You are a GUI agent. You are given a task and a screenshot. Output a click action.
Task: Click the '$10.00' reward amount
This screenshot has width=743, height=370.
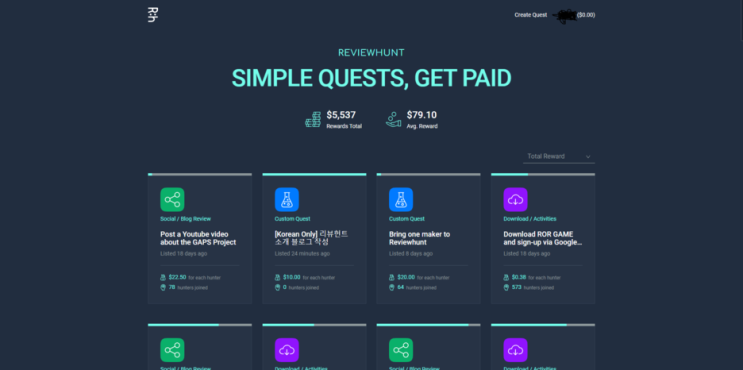tap(292, 277)
